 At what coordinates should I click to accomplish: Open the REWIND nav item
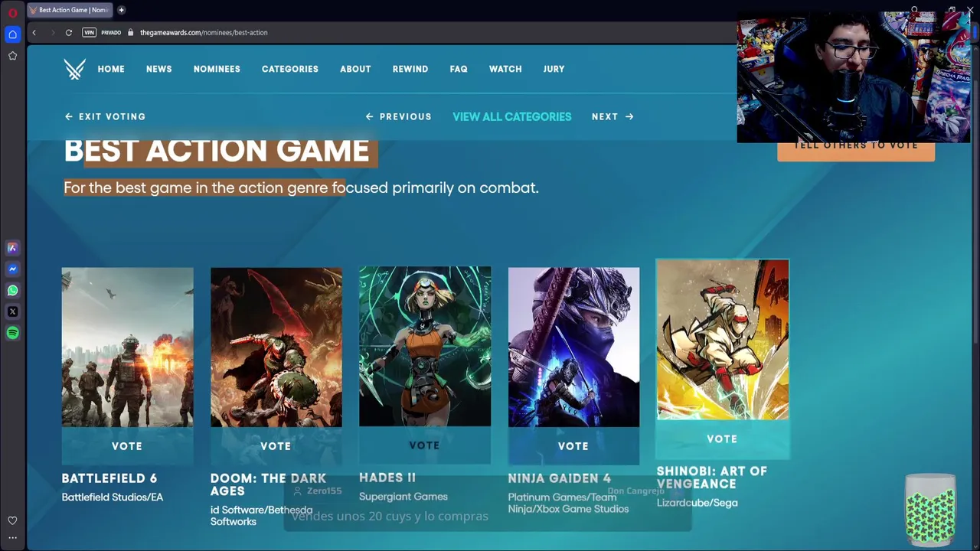(x=410, y=69)
